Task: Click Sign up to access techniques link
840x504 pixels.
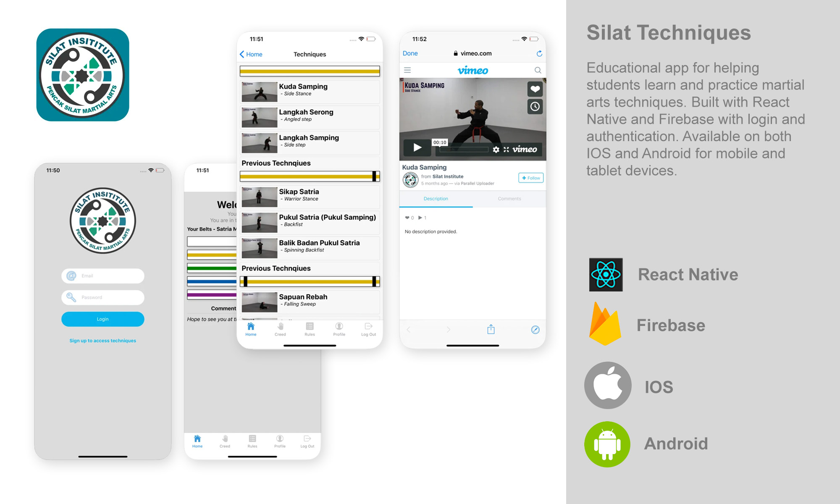Action: point(103,340)
